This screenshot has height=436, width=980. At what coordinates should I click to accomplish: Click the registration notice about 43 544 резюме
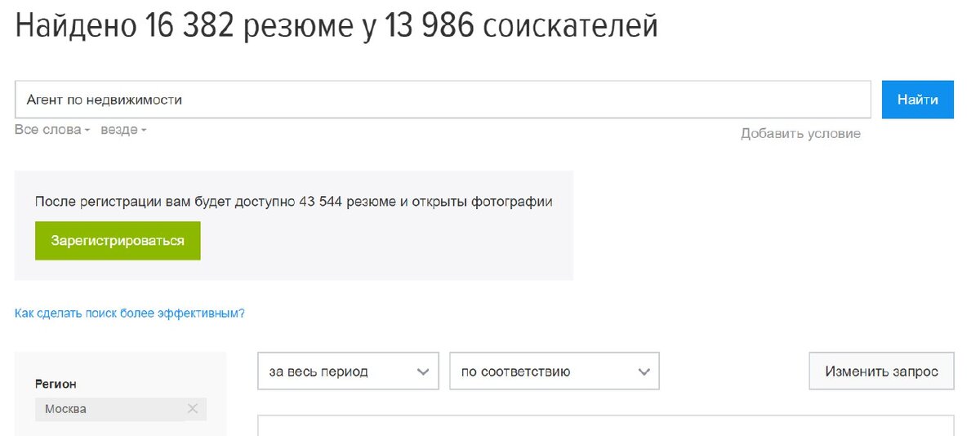294,201
